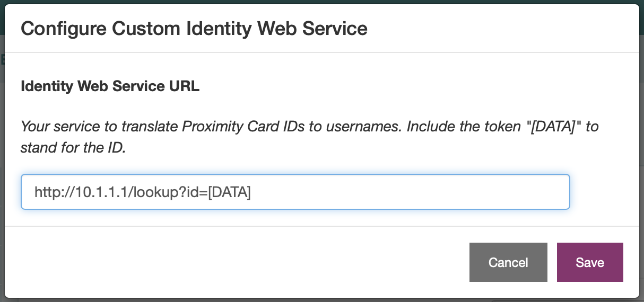The image size is (644, 302).
Task: Click dimmed backdrop above dialog to dismiss
Action: pyautogui.click(x=322, y=2)
